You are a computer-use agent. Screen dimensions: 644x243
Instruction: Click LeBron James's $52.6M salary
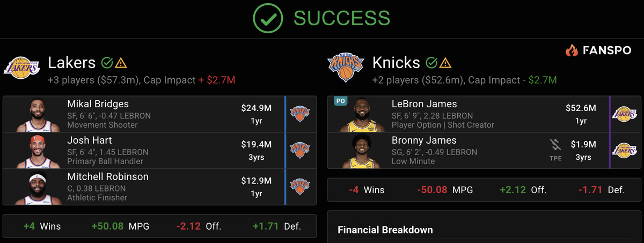581,108
